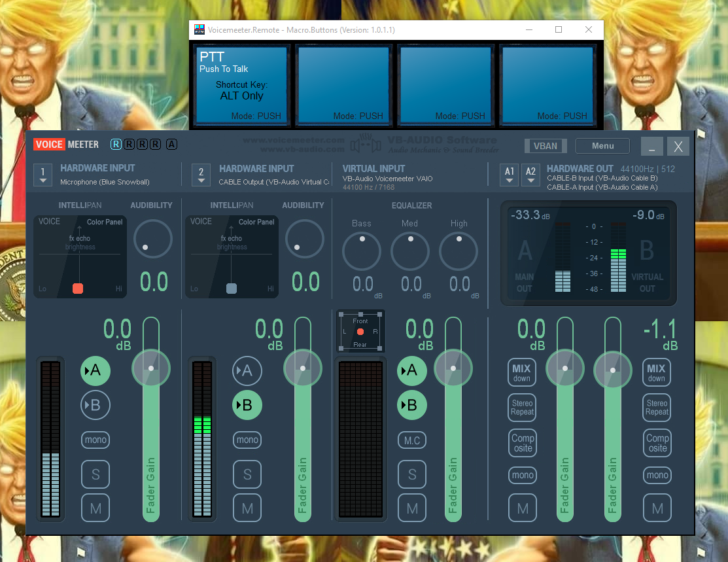Minimize the Voicemeeter window
This screenshot has height=562, width=728.
652,147
